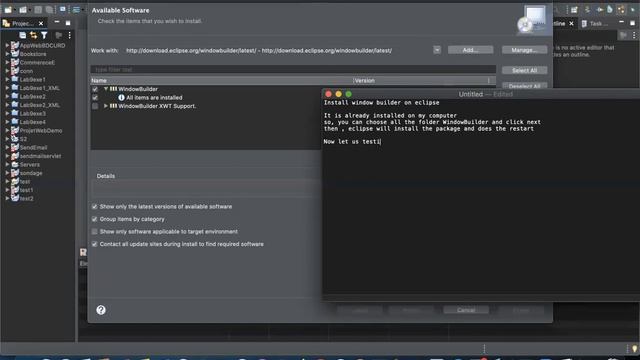This screenshot has height=360, width=640.
Task: Maximize the Project Explorer view
Action: (x=68, y=23)
